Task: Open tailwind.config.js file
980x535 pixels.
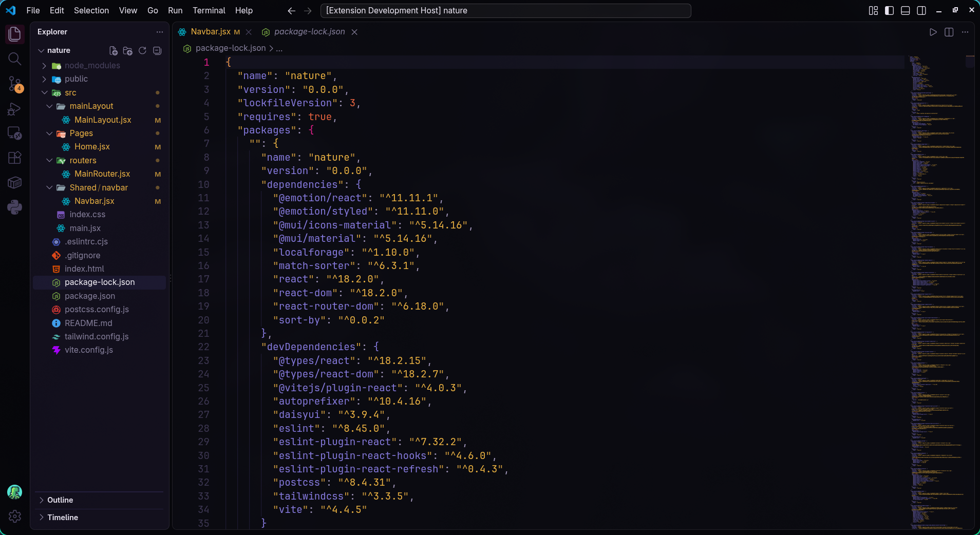Action: click(97, 337)
